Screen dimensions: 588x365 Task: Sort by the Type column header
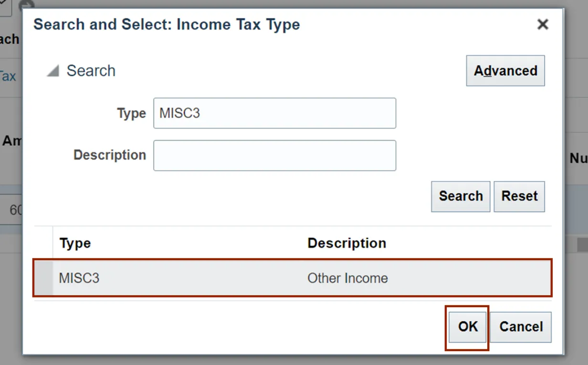click(75, 243)
